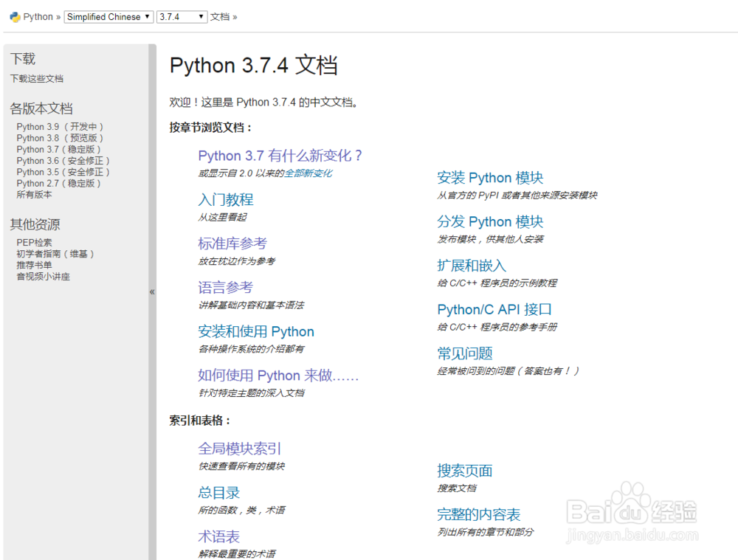Open the 搜索页面 search page link
738x560 pixels.
pyautogui.click(x=465, y=471)
